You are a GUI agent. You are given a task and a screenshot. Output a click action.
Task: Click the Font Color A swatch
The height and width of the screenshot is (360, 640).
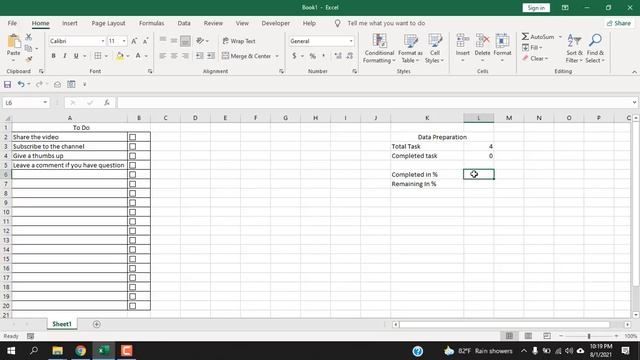[138, 56]
